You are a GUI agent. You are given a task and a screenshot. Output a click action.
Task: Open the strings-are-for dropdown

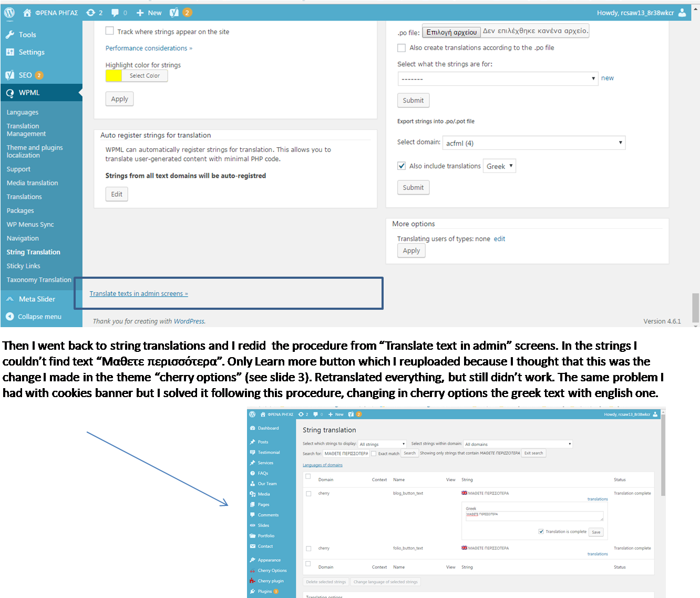click(497, 79)
